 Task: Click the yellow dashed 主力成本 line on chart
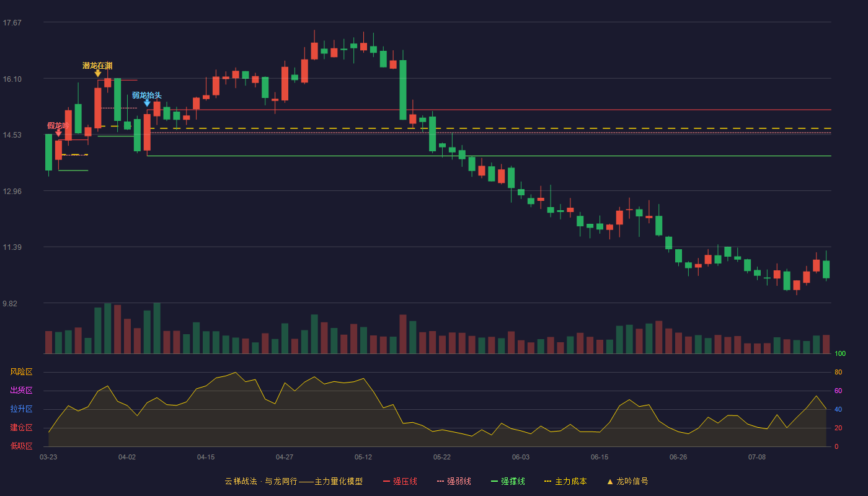click(490, 128)
